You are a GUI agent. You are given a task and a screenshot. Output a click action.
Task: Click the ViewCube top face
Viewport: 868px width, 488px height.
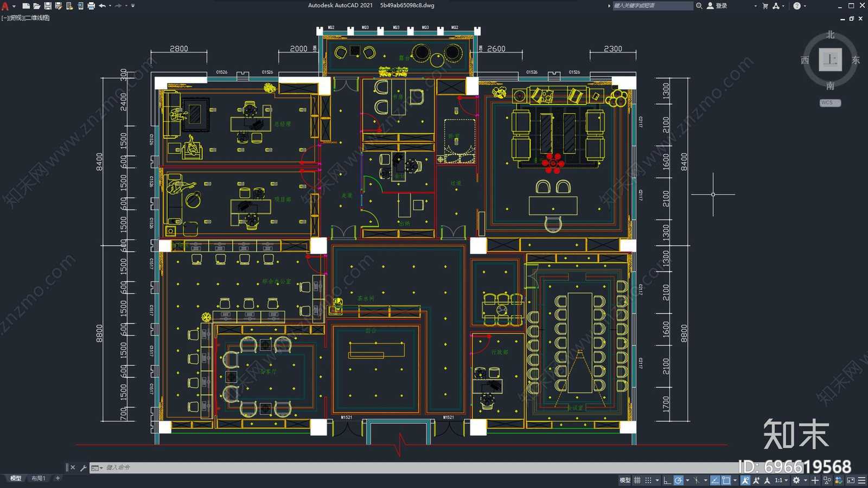tap(830, 60)
